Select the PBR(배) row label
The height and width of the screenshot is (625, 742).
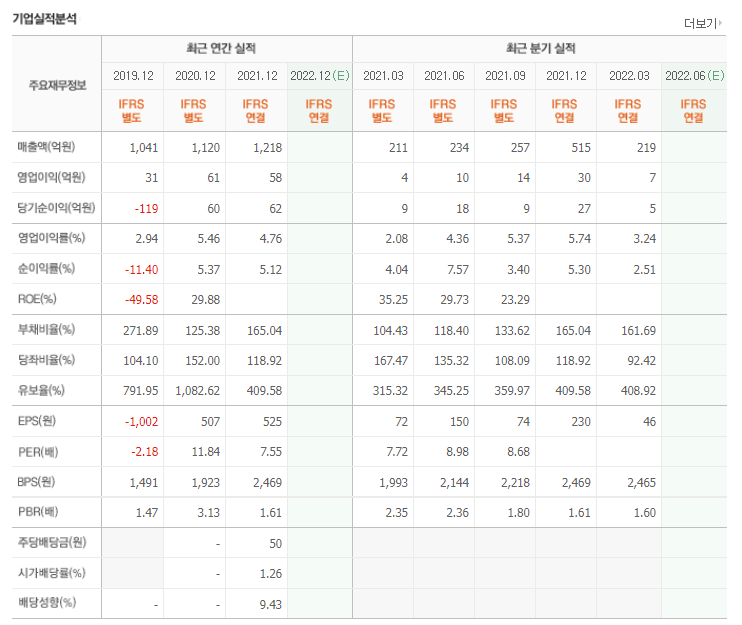pos(38,511)
